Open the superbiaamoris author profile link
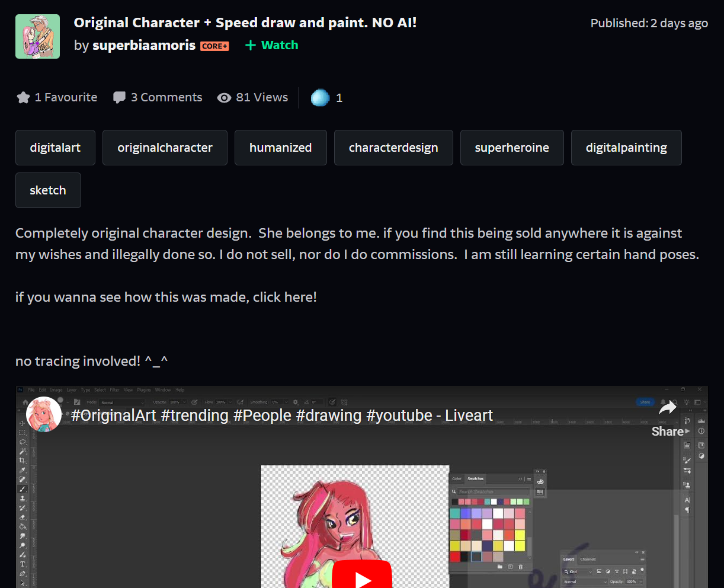 (x=144, y=45)
